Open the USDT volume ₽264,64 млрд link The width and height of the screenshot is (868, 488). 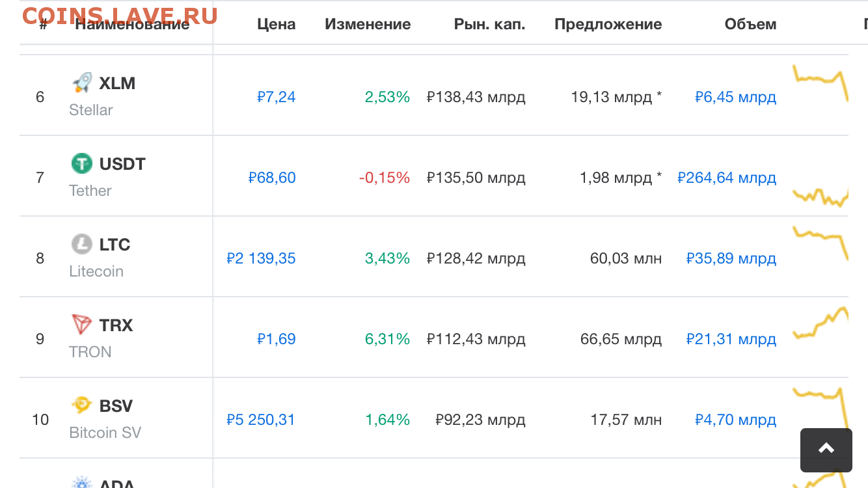[x=727, y=178]
